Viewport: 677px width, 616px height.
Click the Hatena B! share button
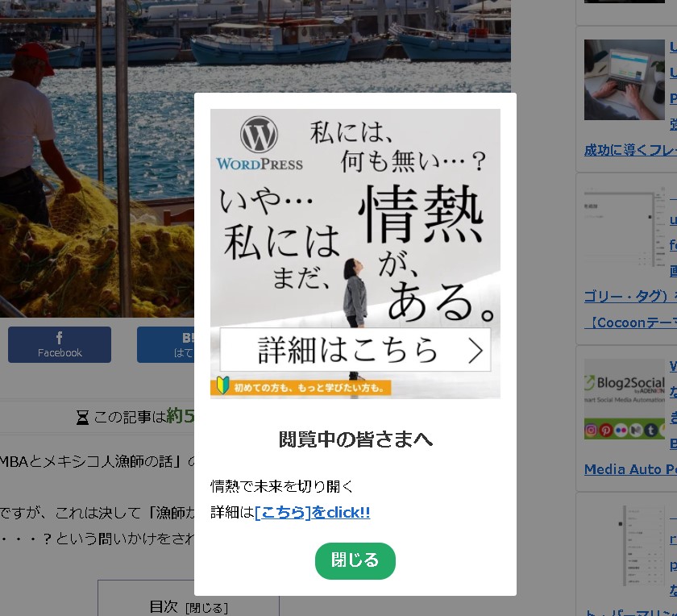point(166,344)
